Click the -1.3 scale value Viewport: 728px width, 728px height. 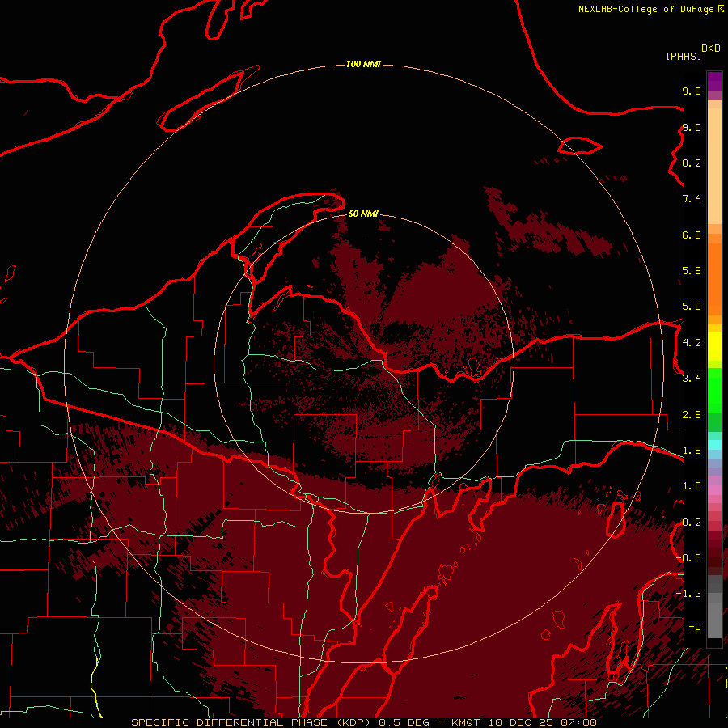pyautogui.click(x=688, y=594)
